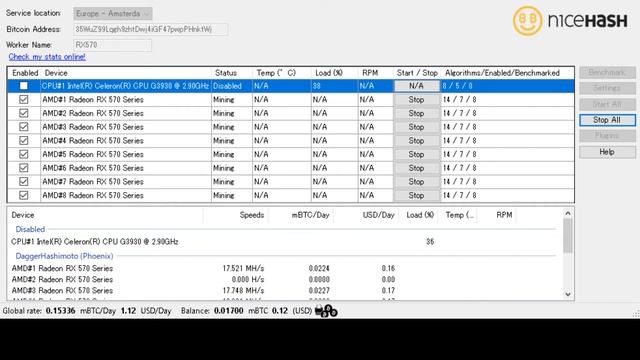Click the 0.000 H/s speed for AMD#2
This screenshot has height=360, width=640.
(248, 279)
